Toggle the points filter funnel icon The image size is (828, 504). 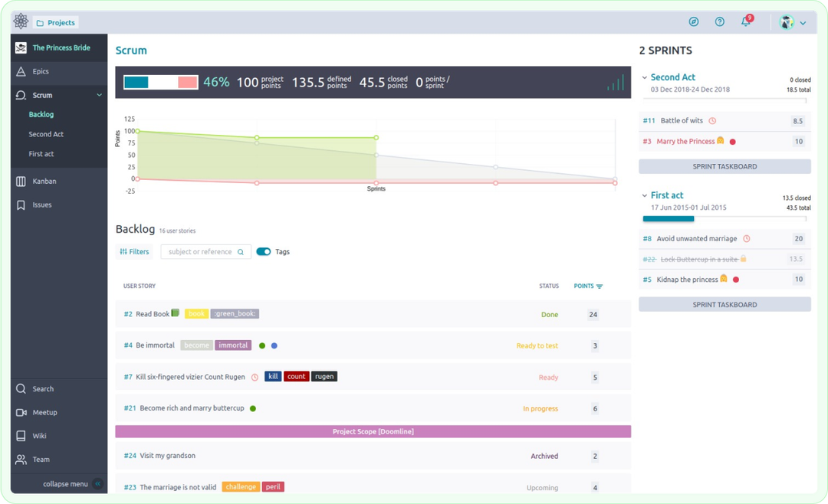(599, 286)
